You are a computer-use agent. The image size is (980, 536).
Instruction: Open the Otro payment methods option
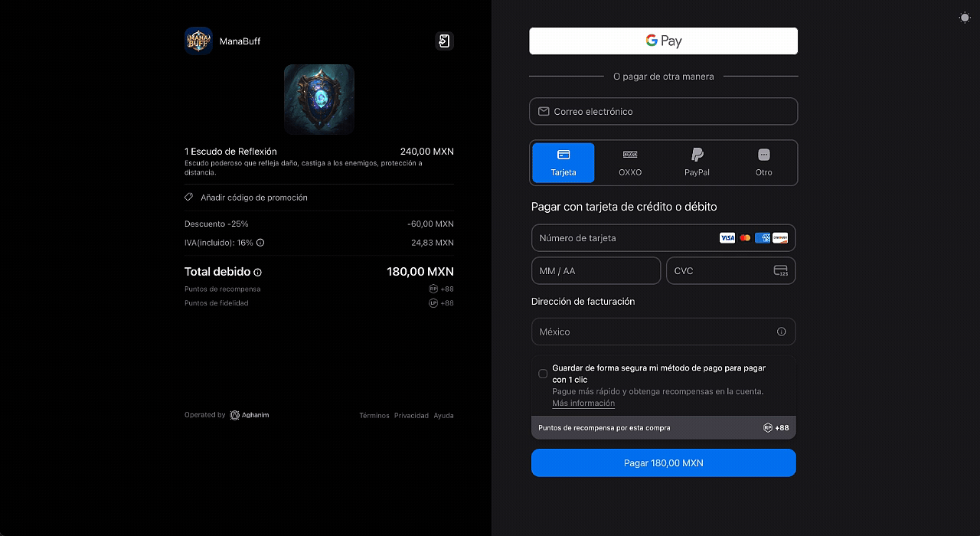[x=763, y=162]
